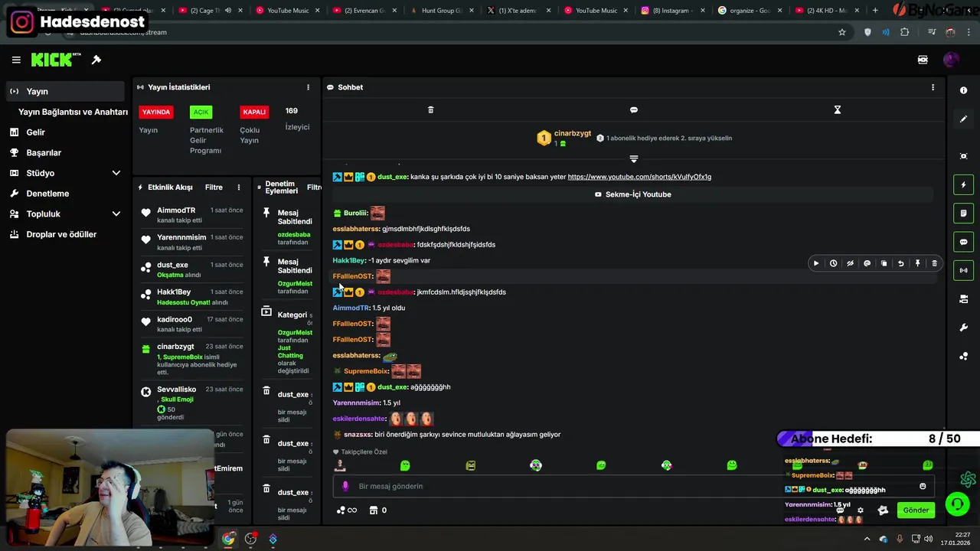Open the Filtre option in Etkinlik Akışı
The width and height of the screenshot is (980, 551).
click(x=214, y=187)
